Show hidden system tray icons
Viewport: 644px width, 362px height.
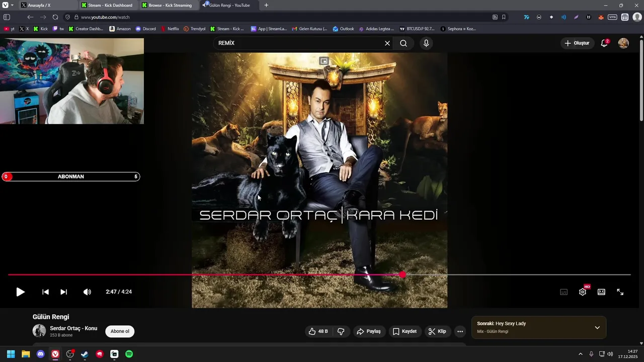click(x=580, y=354)
